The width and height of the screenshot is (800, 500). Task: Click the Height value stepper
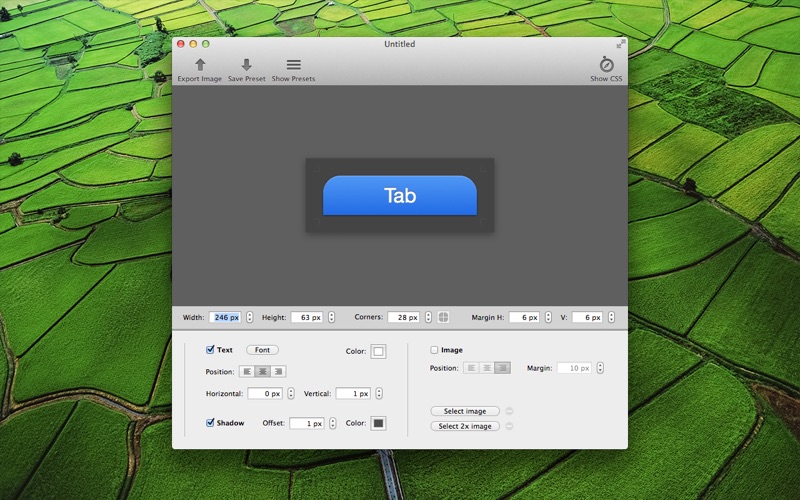[331, 317]
